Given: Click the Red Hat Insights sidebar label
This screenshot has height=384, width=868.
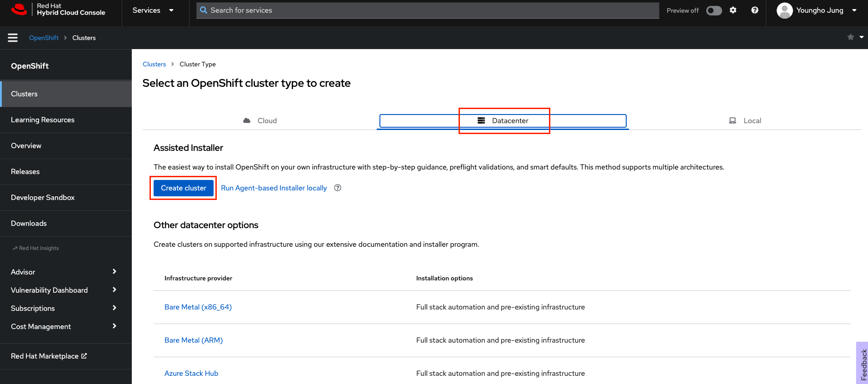Looking at the screenshot, I should point(35,248).
